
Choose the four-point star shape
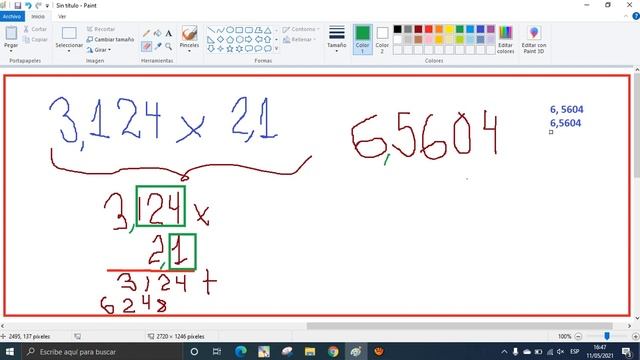coord(220,49)
